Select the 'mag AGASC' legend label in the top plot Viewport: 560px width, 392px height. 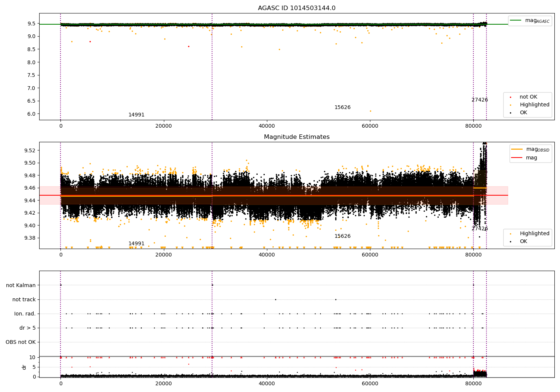click(x=537, y=21)
